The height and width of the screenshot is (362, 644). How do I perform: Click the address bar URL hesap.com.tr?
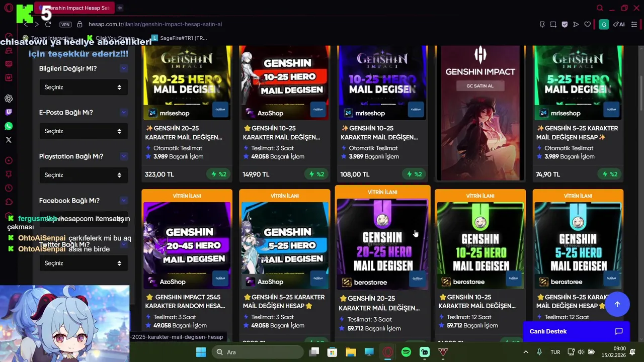coord(155,24)
